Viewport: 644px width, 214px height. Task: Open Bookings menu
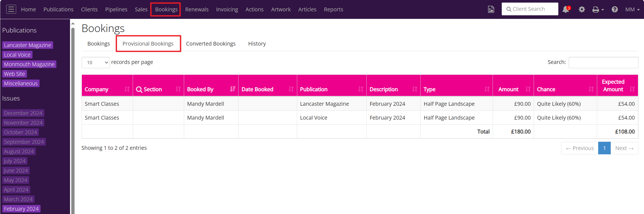[x=166, y=9]
